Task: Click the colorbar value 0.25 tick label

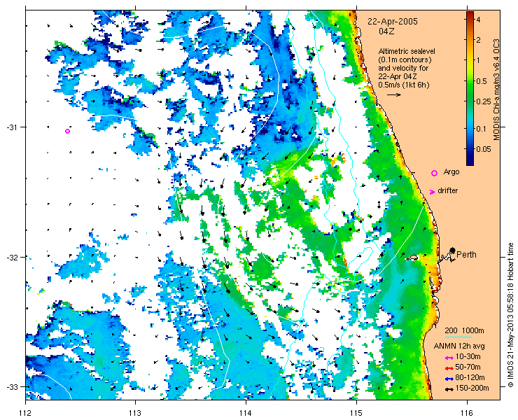Action: click(484, 101)
